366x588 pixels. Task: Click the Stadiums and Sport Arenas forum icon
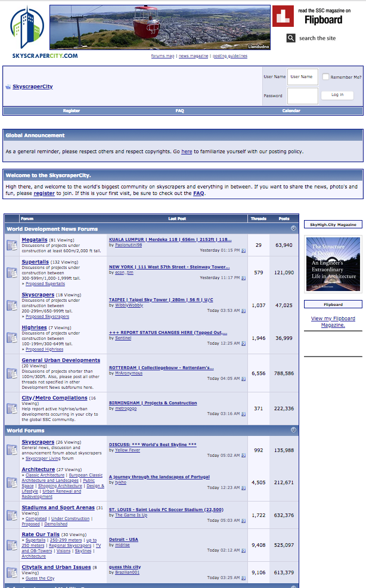(x=12, y=515)
